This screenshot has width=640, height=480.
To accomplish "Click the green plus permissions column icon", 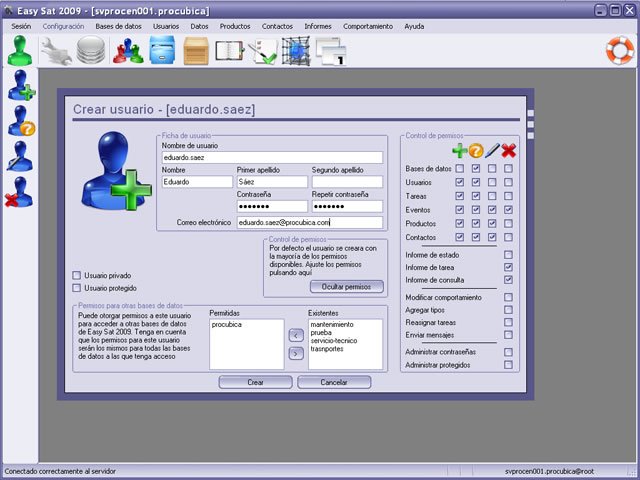I will tap(460, 151).
